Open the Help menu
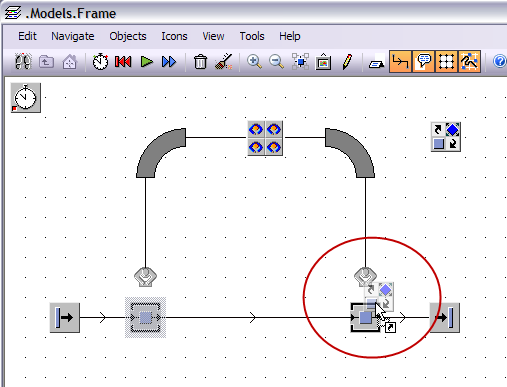 tap(290, 36)
